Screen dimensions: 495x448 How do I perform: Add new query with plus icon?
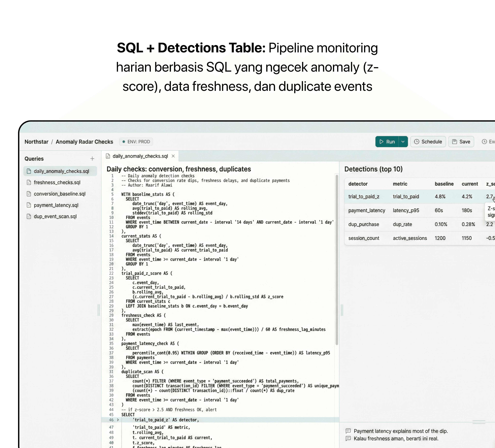point(92,159)
